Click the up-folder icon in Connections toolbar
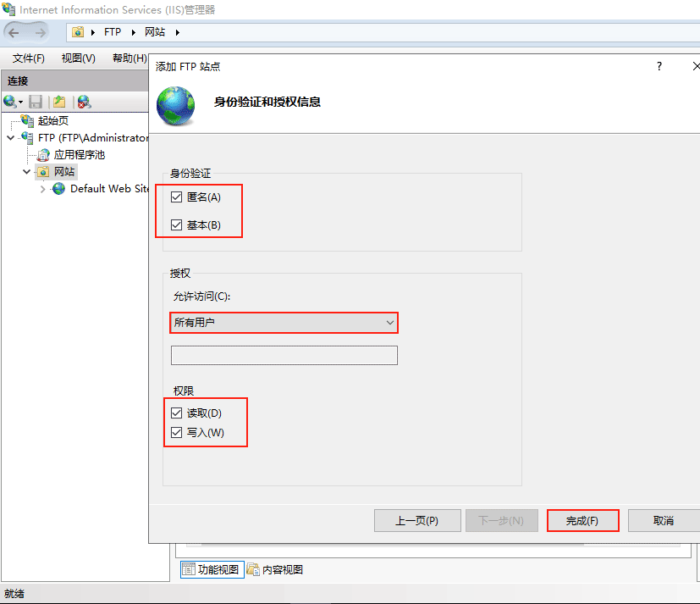700x604 pixels. [59, 102]
